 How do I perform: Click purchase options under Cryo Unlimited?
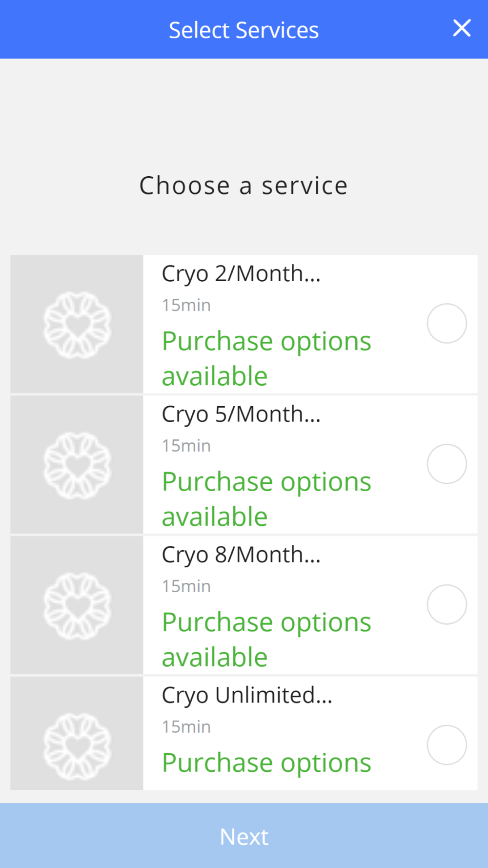[x=266, y=763]
